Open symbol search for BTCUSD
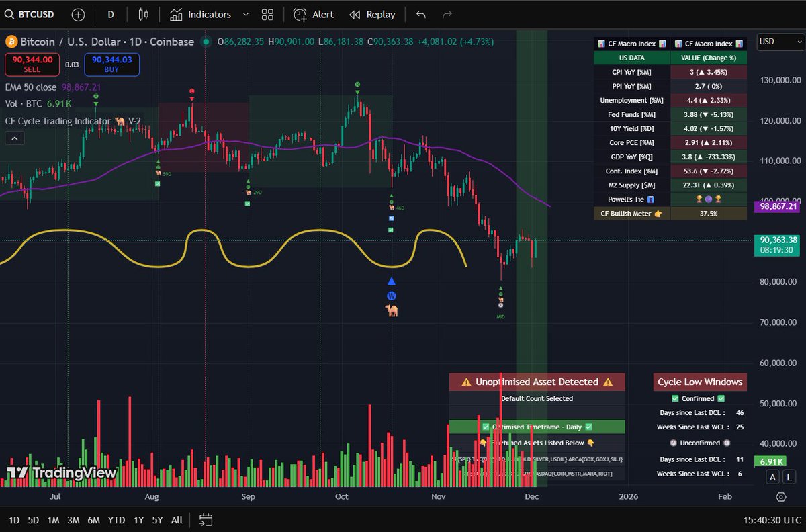Screen dimensions: 806x532 tap(29, 14)
